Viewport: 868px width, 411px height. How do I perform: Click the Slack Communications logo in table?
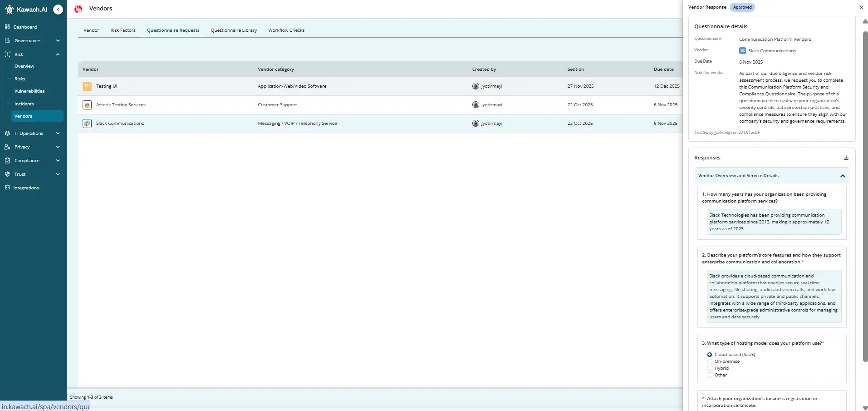coord(87,124)
